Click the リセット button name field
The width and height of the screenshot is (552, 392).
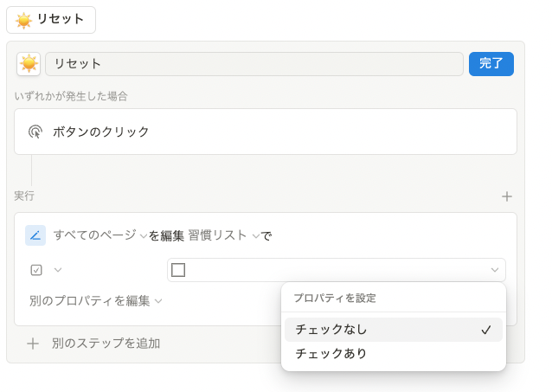tap(254, 64)
